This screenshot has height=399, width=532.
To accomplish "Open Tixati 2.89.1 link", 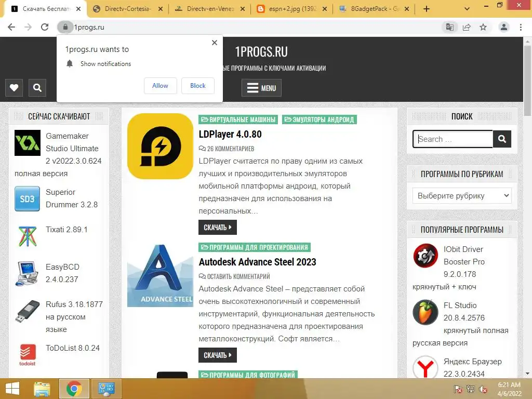I will point(66,229).
